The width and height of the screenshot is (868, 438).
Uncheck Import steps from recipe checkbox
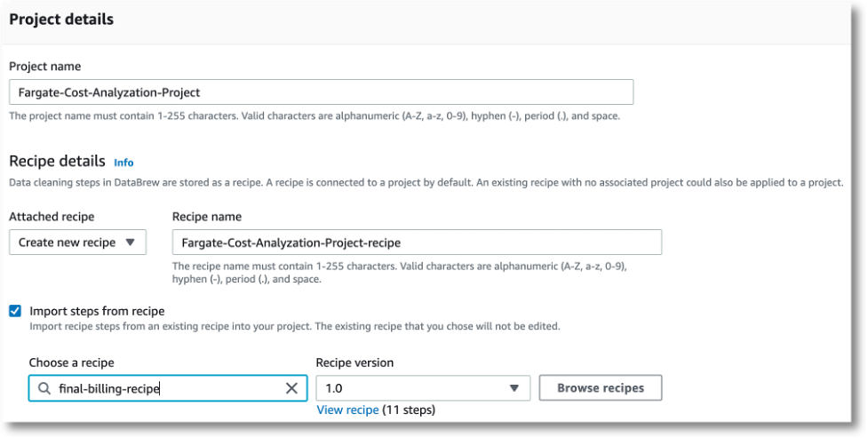tap(15, 311)
